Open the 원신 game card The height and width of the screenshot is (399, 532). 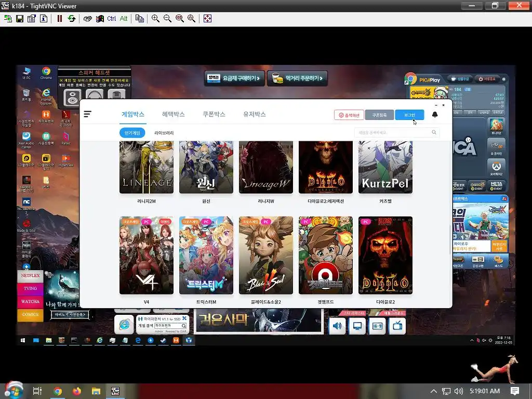click(x=206, y=168)
